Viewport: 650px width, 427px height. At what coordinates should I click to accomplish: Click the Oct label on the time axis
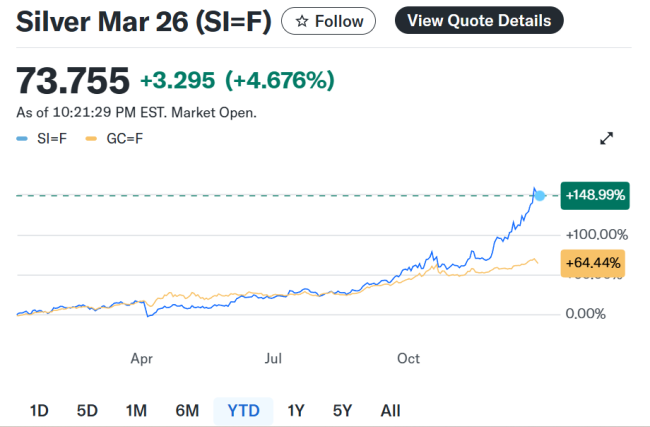[408, 358]
